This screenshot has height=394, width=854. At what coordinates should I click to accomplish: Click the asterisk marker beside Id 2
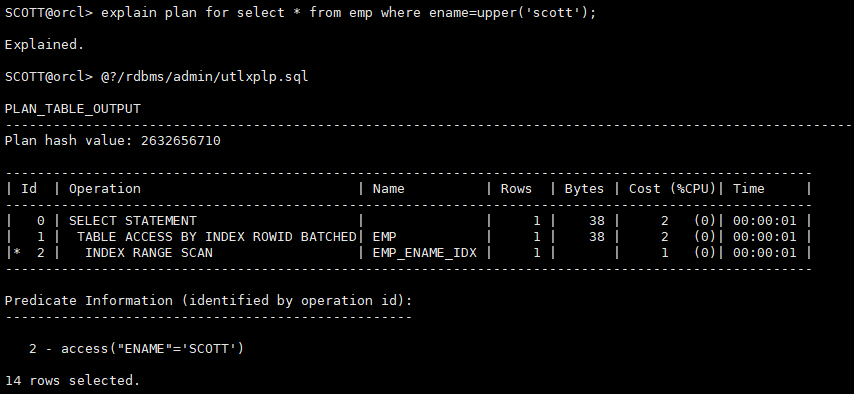17,252
